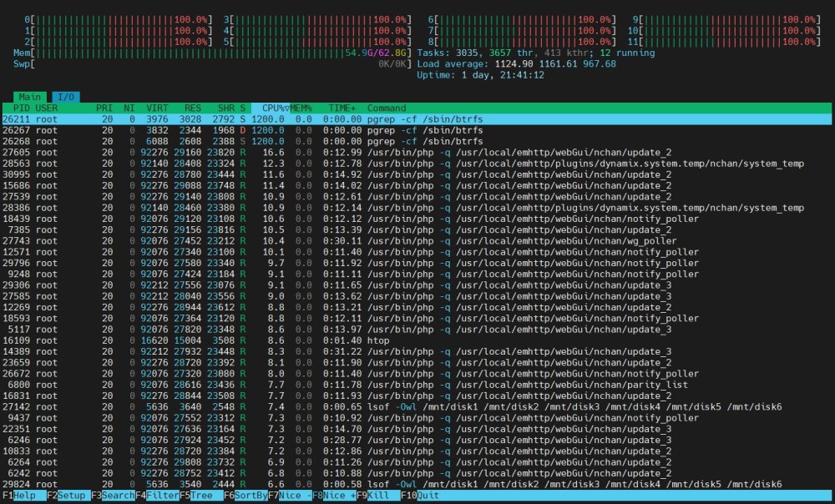Toggle F5 Tree view
Screen dimensions: 835x504
(201, 496)
